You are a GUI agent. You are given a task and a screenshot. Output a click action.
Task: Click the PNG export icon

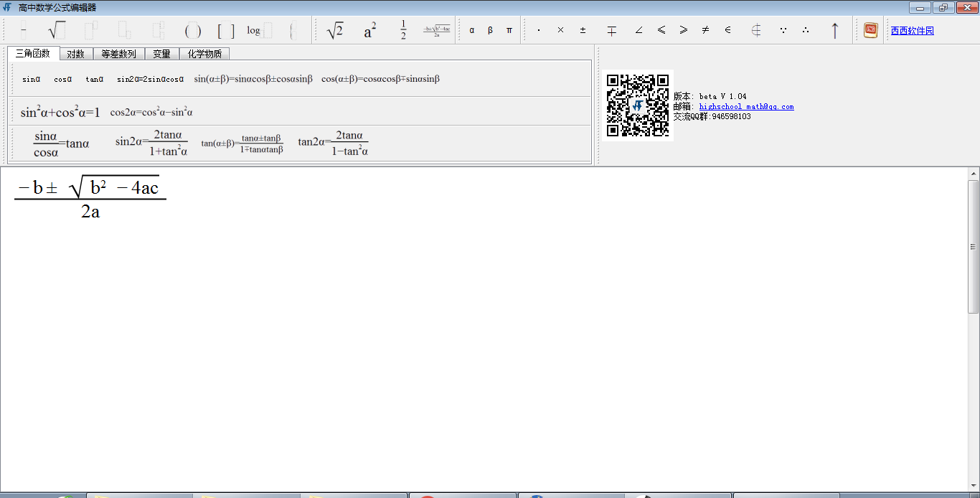tap(870, 30)
